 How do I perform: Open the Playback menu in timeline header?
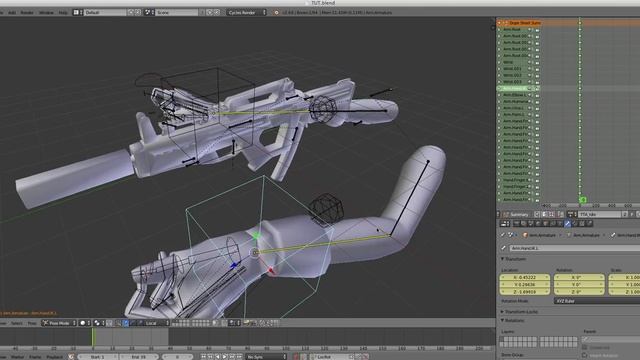pos(54,357)
